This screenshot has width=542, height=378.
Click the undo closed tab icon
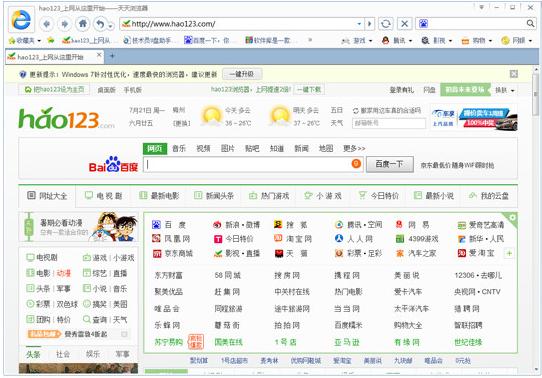coord(100,24)
